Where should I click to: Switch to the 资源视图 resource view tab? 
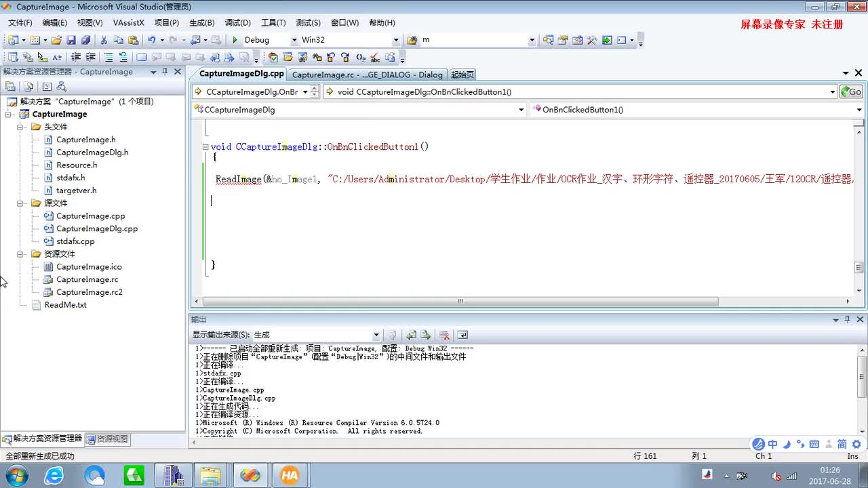[x=108, y=439]
